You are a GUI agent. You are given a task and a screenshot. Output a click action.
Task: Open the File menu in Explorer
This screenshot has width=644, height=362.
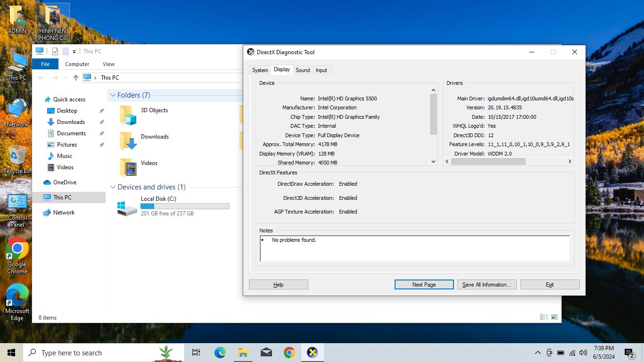click(45, 64)
